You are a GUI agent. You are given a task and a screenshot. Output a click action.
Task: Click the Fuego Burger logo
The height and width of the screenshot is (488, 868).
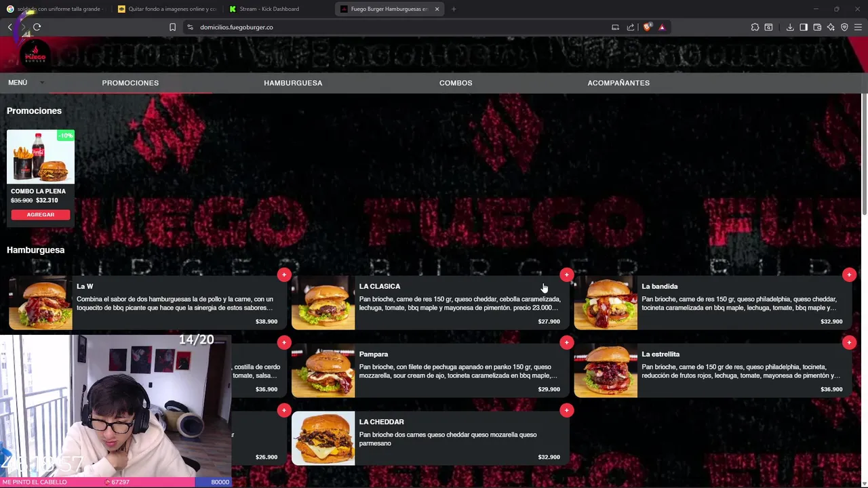[x=35, y=54]
